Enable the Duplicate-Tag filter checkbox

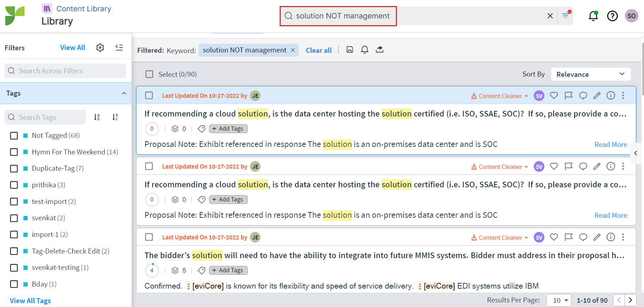point(14,169)
